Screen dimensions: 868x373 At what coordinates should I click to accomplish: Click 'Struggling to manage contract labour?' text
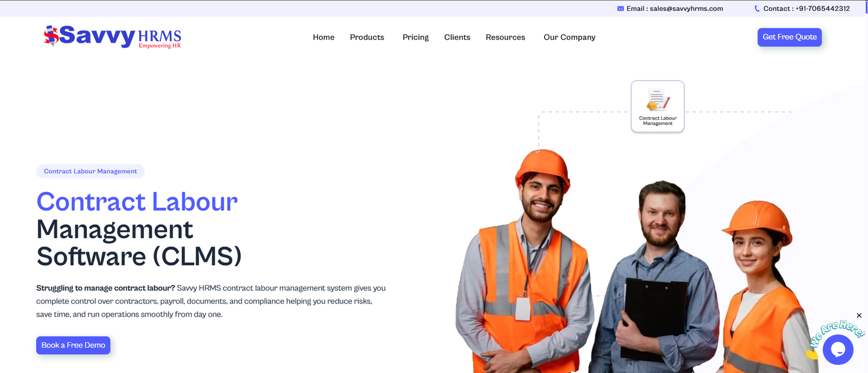click(106, 288)
